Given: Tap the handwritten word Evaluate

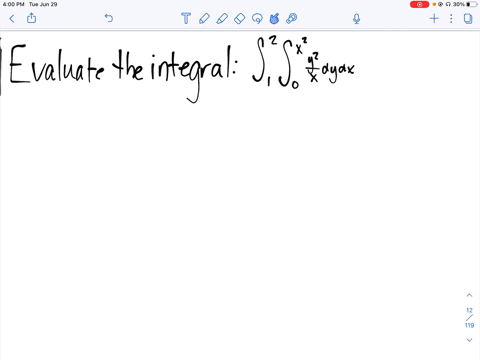Looking at the screenshot, I should (x=56, y=65).
